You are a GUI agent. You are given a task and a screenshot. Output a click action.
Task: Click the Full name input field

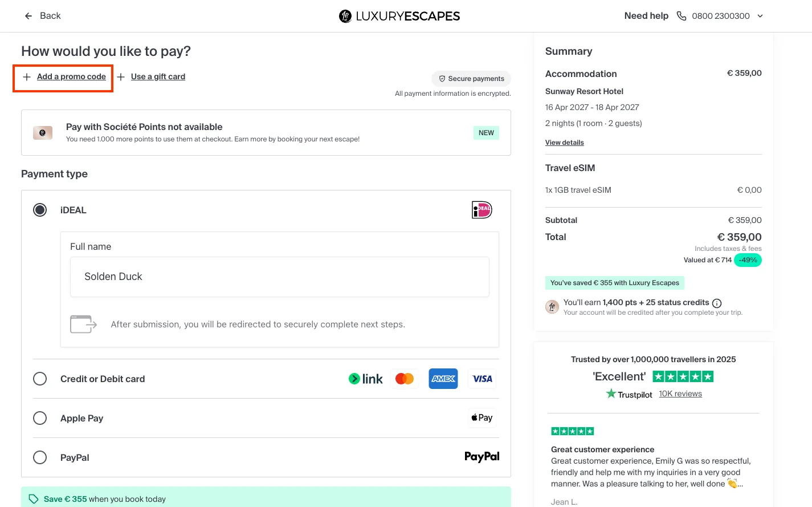pyautogui.click(x=280, y=277)
